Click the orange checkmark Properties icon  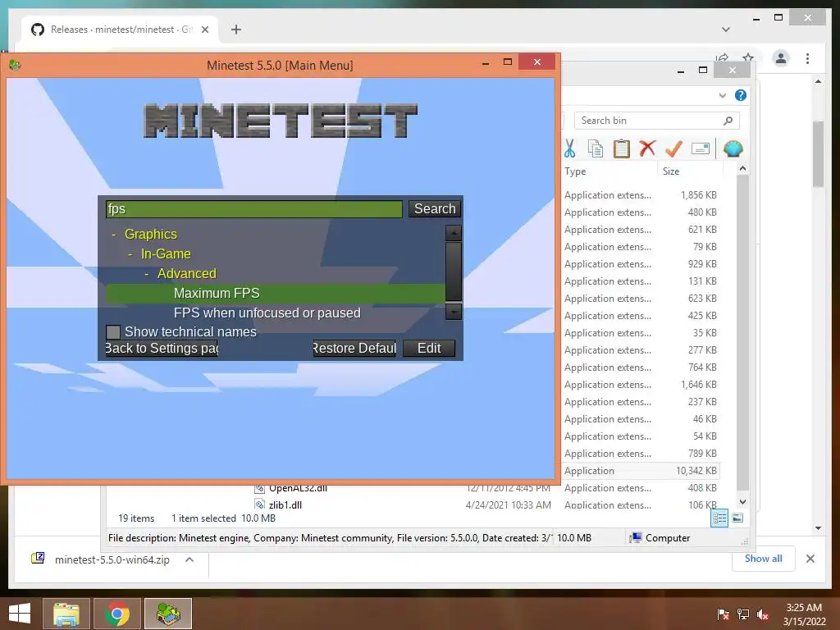(673, 149)
